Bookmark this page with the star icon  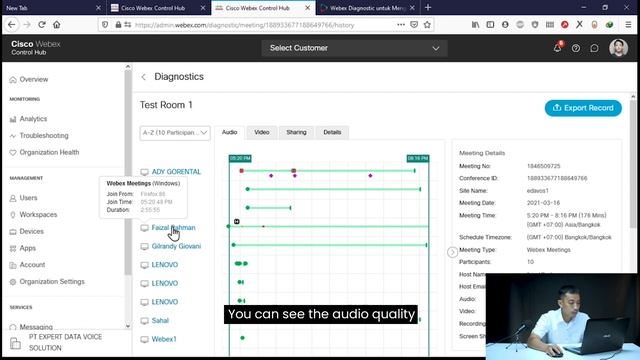click(427, 25)
